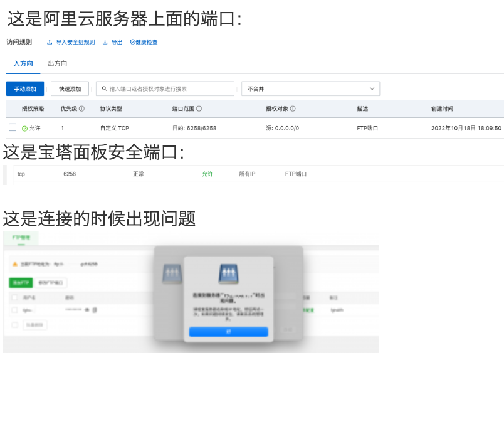Click the copy password icon in FTP row
The image size is (504, 439).
[95, 310]
